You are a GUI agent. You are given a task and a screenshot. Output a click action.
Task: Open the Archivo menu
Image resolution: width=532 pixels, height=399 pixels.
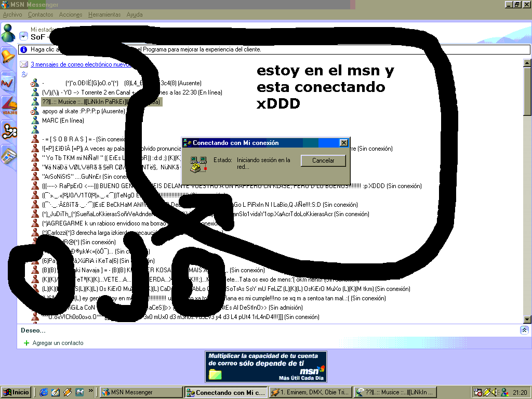12,15
